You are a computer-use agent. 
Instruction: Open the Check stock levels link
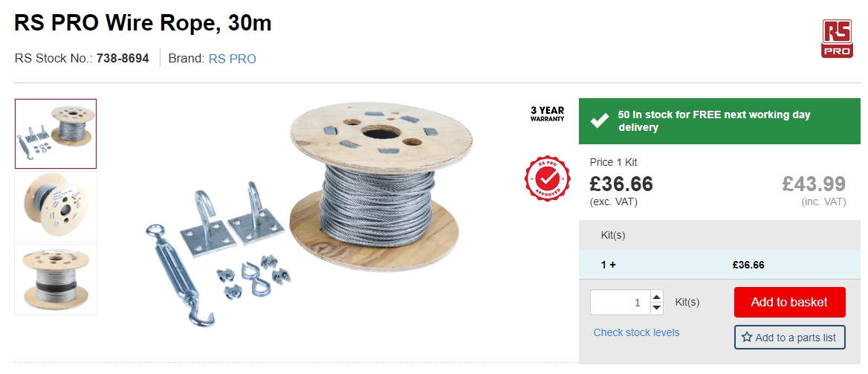636,332
